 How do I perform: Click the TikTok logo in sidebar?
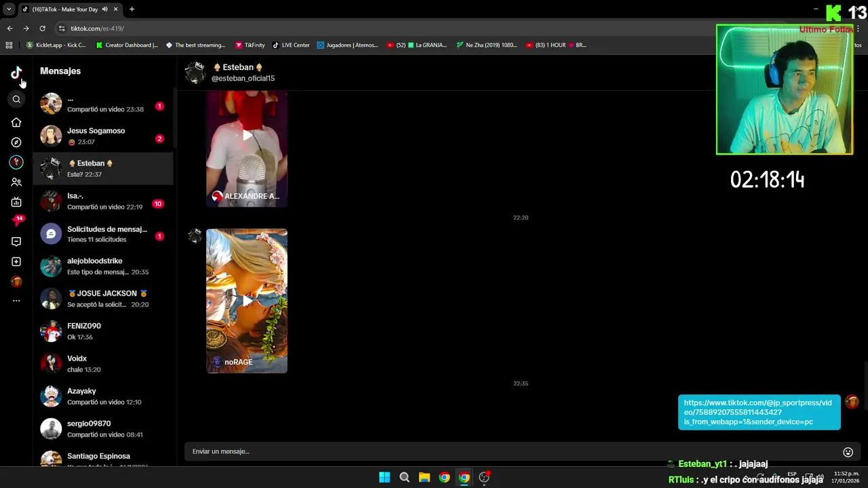(x=16, y=73)
